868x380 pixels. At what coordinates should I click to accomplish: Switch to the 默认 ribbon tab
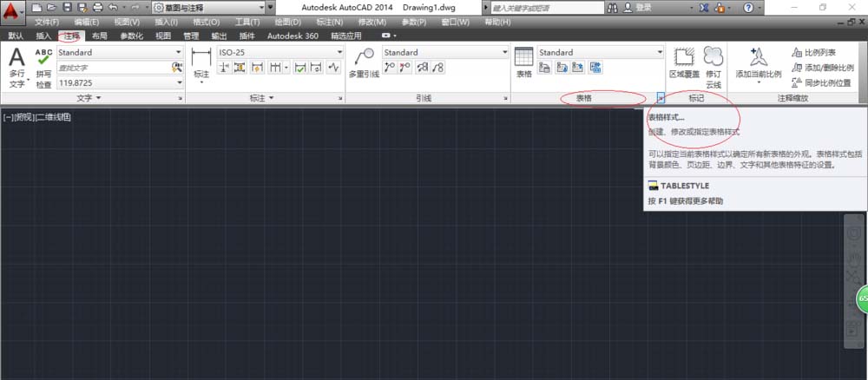[16, 36]
